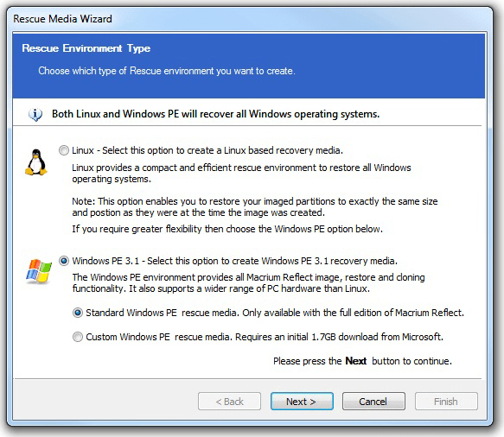Select the Linux recovery media radio button

tap(64, 150)
